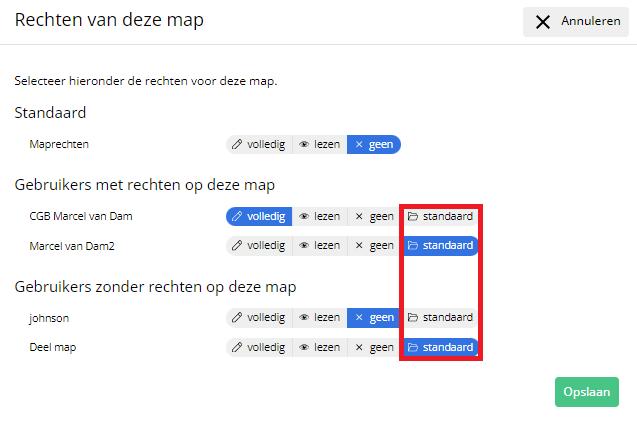
Task: Set johnson rights to lezen
Action: click(320, 318)
